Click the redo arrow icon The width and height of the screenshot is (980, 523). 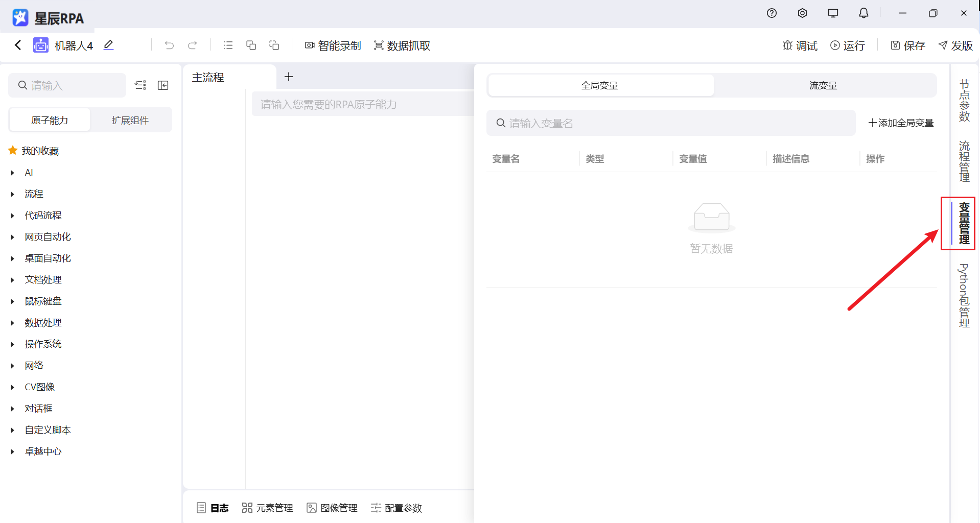pyautogui.click(x=193, y=45)
